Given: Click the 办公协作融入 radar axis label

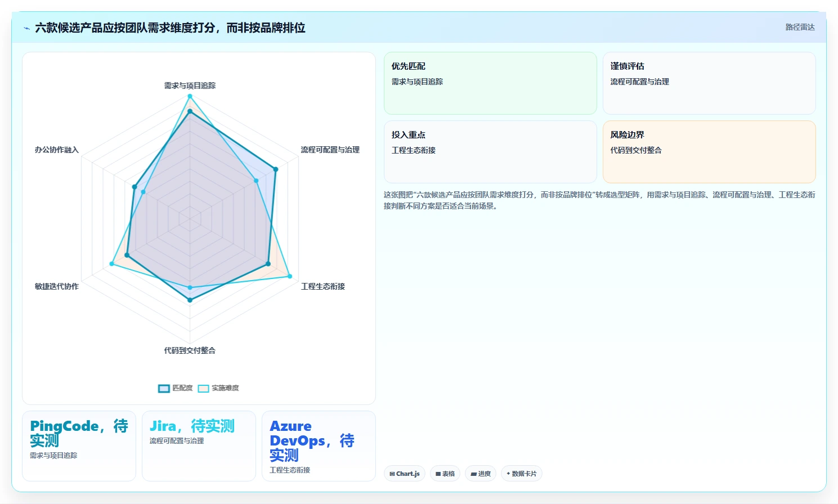Looking at the screenshot, I should (57, 150).
